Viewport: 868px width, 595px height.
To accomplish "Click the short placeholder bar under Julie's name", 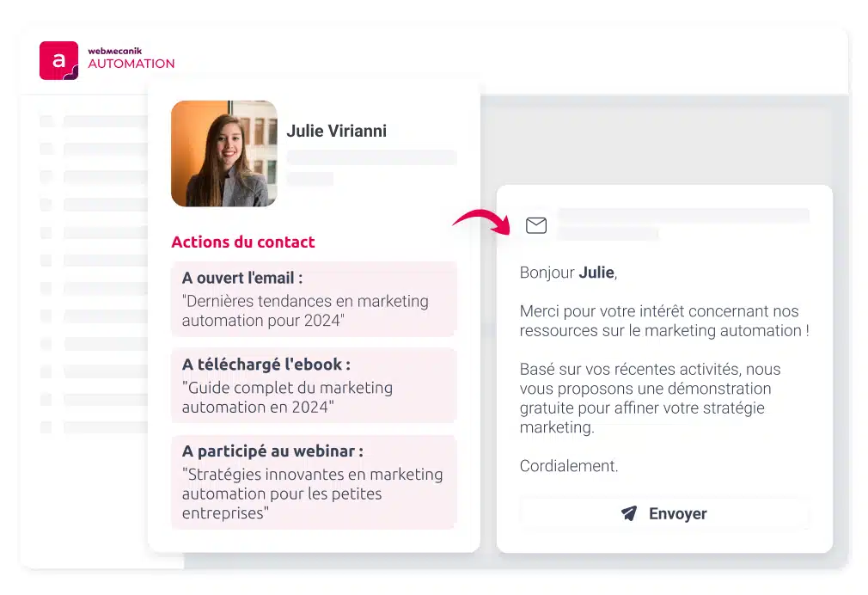I will click(310, 178).
